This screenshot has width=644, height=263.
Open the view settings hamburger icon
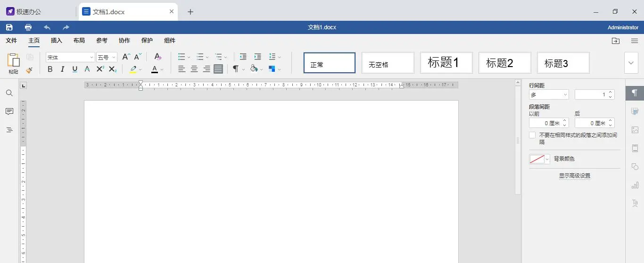[635, 41]
